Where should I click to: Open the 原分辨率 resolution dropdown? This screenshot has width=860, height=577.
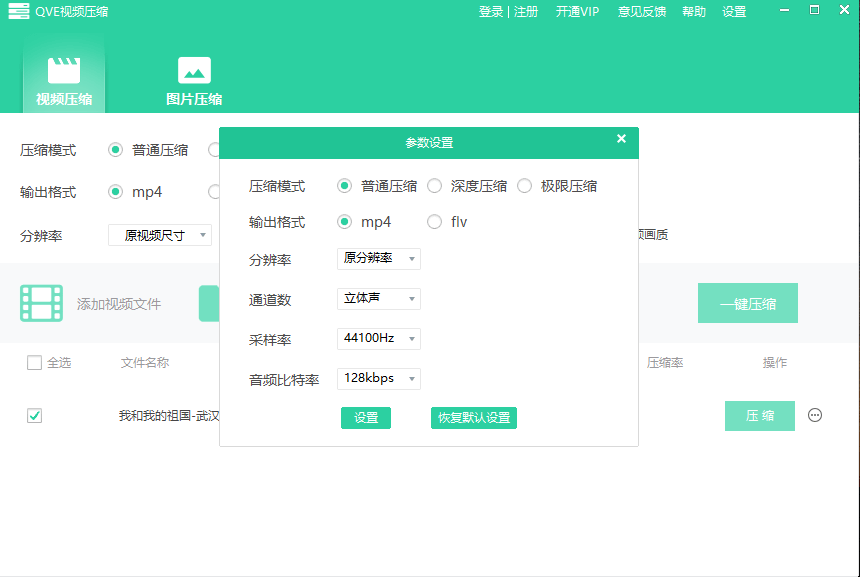tap(378, 258)
